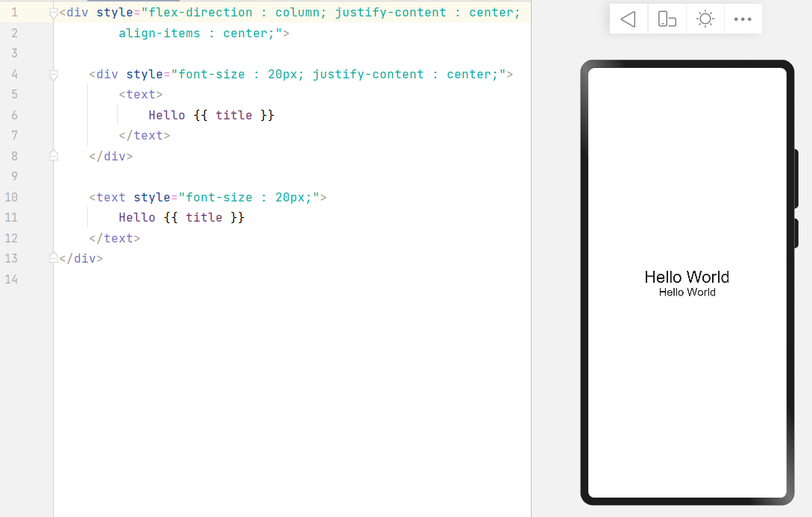Click the closing fold marker on line 13
Screen dimensions: 812x517
pos(53,258)
